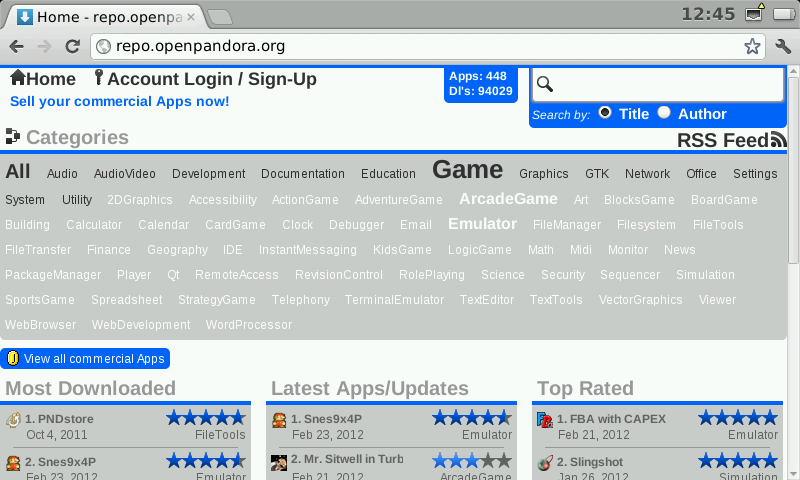800x480 pixels.
Task: Click the clock showing 12:45
Action: coord(708,14)
